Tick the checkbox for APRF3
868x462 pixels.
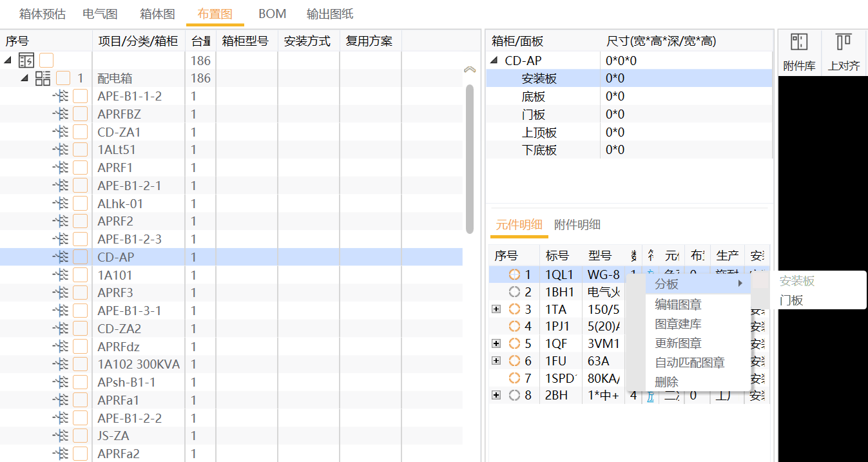click(x=80, y=293)
